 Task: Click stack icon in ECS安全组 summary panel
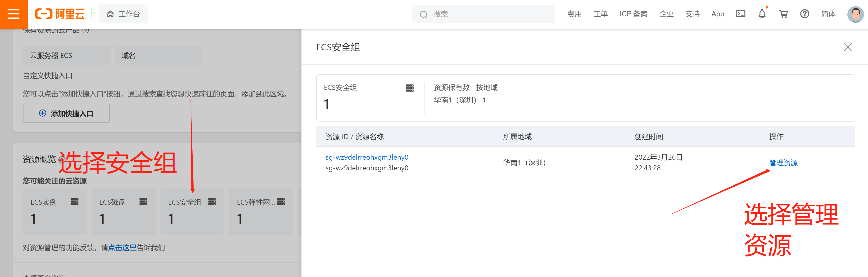point(409,88)
